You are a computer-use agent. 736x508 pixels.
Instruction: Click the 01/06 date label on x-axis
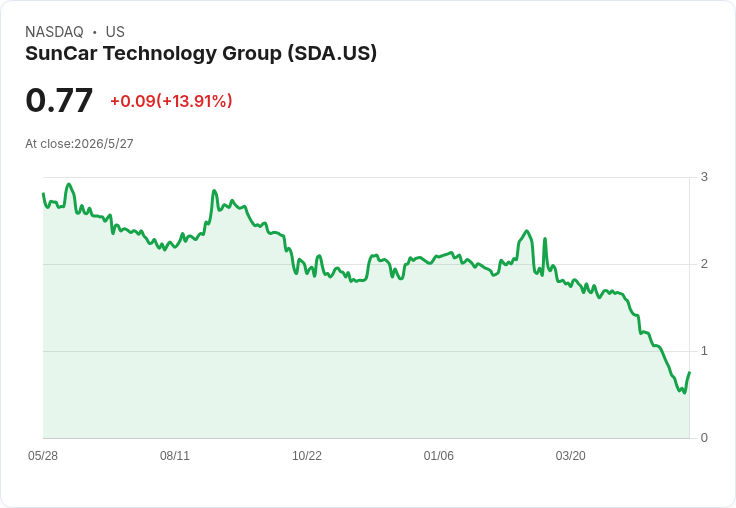439,456
